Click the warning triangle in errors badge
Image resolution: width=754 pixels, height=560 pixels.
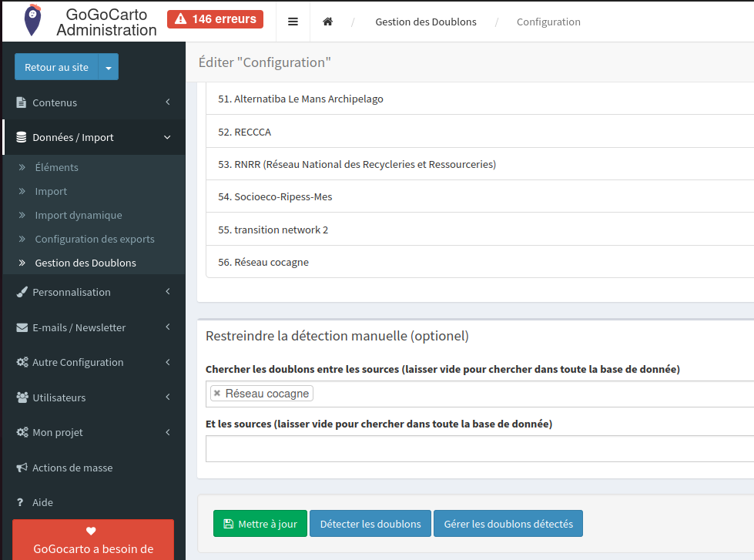click(x=180, y=18)
